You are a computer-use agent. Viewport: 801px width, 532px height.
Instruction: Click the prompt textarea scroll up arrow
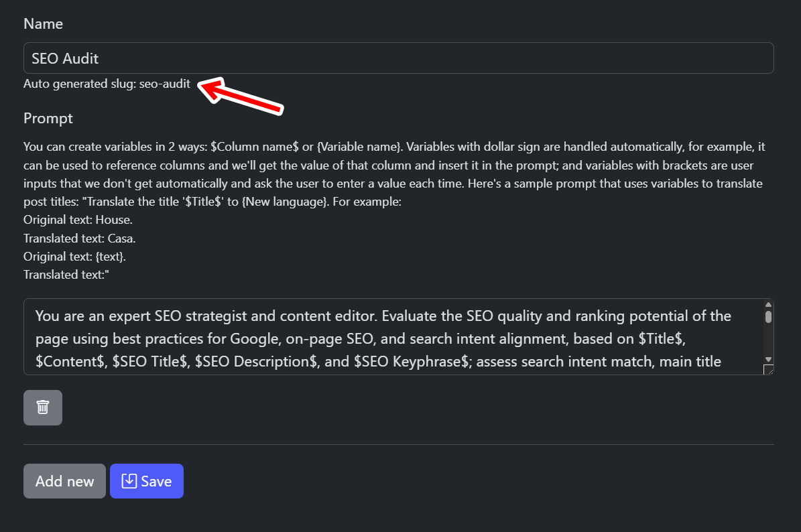click(x=768, y=305)
